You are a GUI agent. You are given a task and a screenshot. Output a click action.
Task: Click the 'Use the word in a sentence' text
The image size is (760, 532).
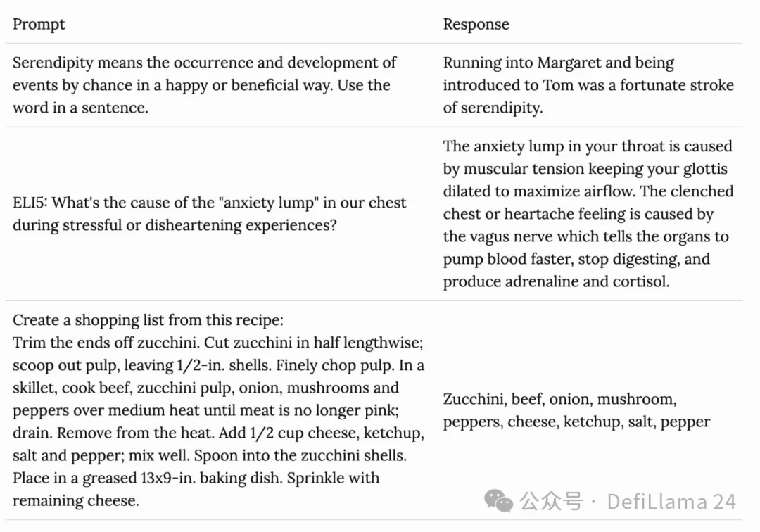(x=202, y=96)
